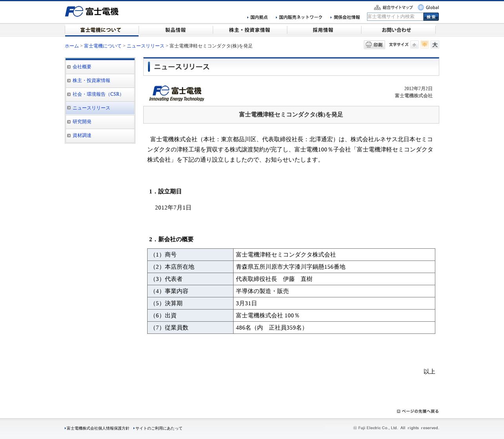Screen dimensions: 504x439
Task: Open 国内販売ネットワーク link
Action: 299,17
